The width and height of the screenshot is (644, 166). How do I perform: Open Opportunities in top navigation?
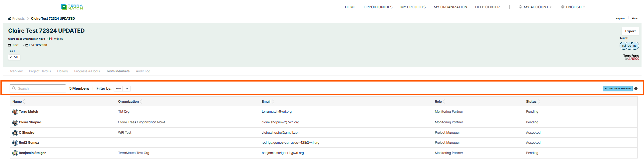[x=378, y=7]
